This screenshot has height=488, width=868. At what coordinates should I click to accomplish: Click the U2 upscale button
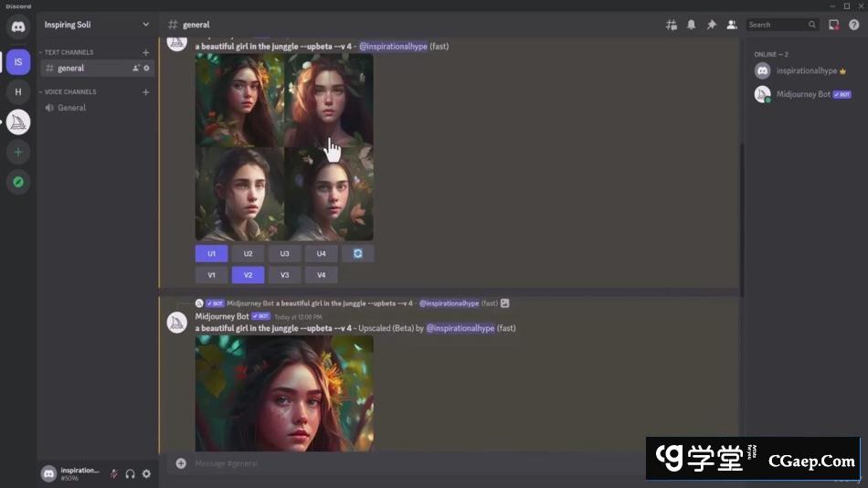(x=248, y=253)
